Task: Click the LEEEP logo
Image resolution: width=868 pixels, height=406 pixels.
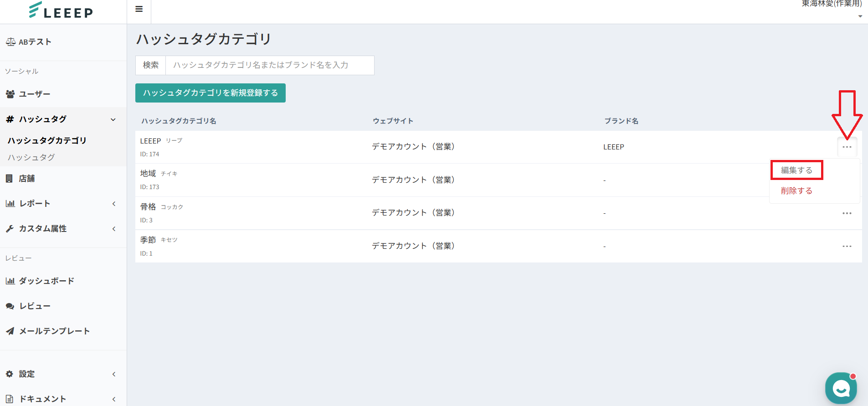Action: 61,11
